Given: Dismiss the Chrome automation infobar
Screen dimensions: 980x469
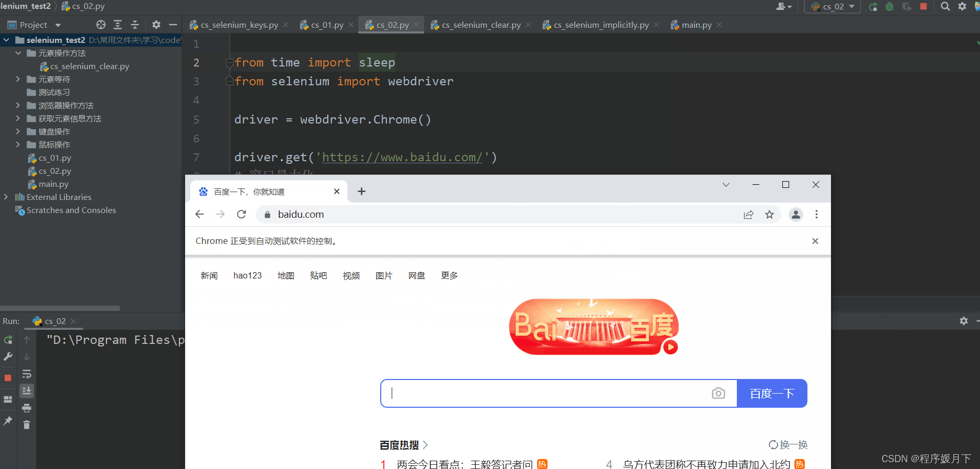Looking at the screenshot, I should click(x=815, y=241).
